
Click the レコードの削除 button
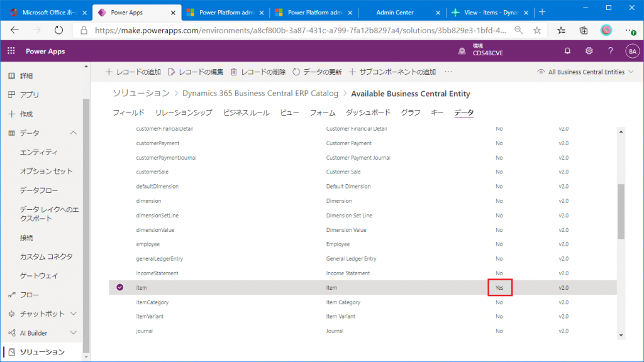click(x=258, y=72)
